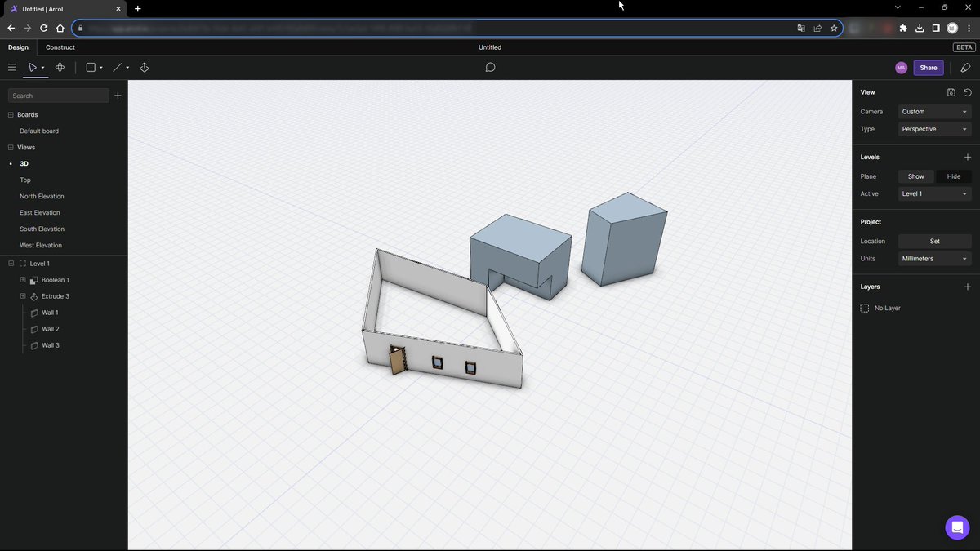The width and height of the screenshot is (980, 551).
Task: Select Wall 3 in the tree
Action: tap(51, 345)
